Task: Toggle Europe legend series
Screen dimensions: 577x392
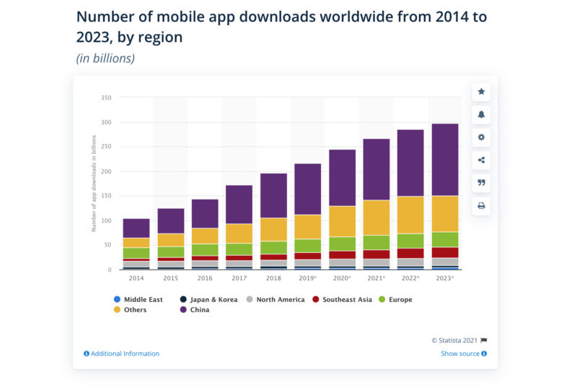Action: tap(394, 299)
